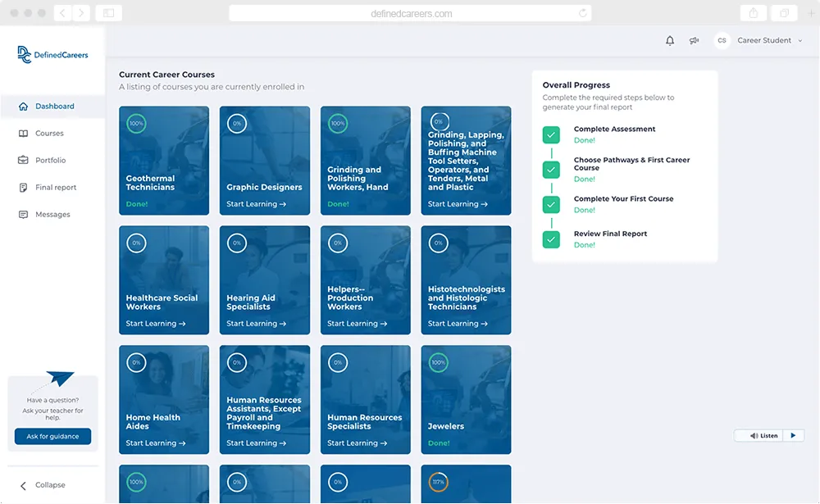The height and width of the screenshot is (504, 820).
Task: Click the notifications bell icon
Action: click(670, 41)
